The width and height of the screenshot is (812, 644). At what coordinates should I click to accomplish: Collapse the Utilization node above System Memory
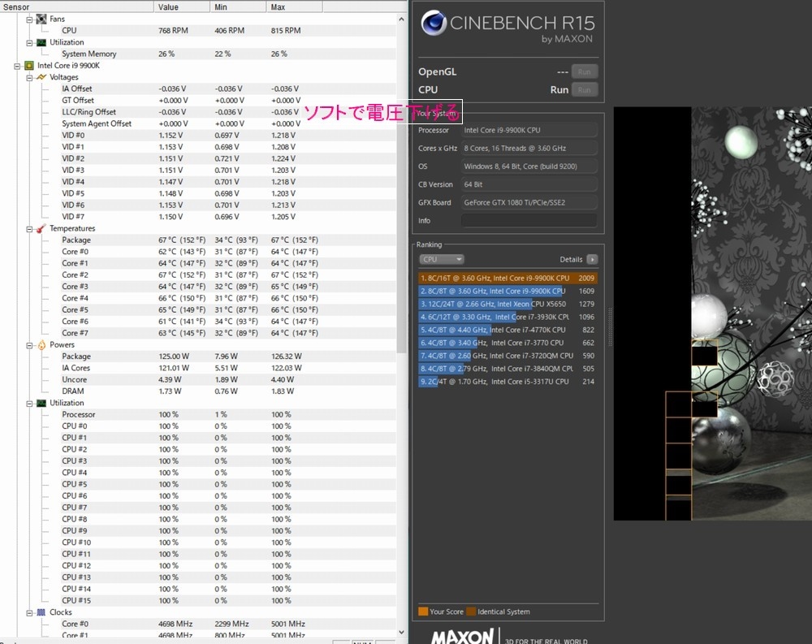point(29,42)
